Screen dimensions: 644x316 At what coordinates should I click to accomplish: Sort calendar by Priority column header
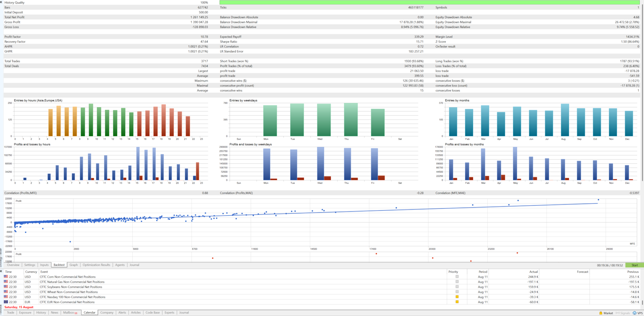(453, 272)
